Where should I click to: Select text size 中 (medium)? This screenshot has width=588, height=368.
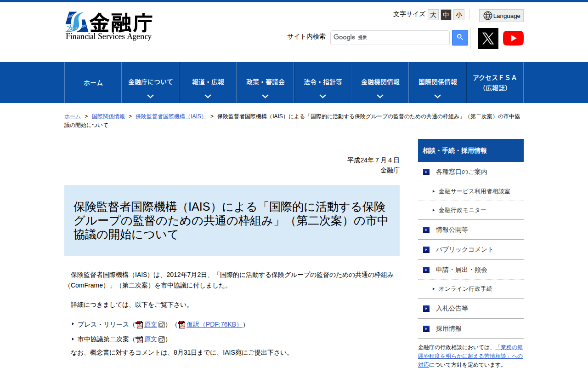coord(446,15)
